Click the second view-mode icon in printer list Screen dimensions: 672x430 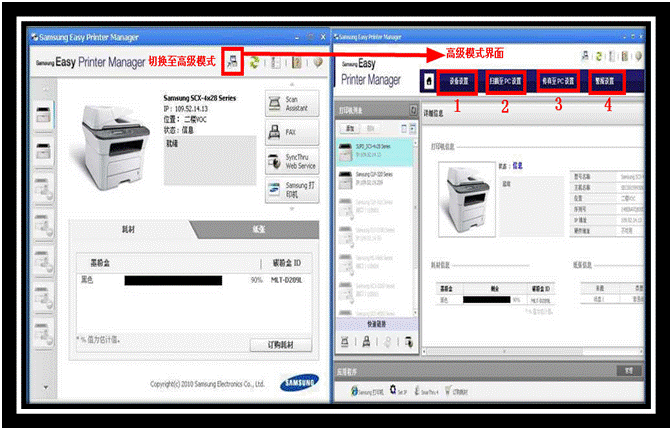[x=412, y=128]
